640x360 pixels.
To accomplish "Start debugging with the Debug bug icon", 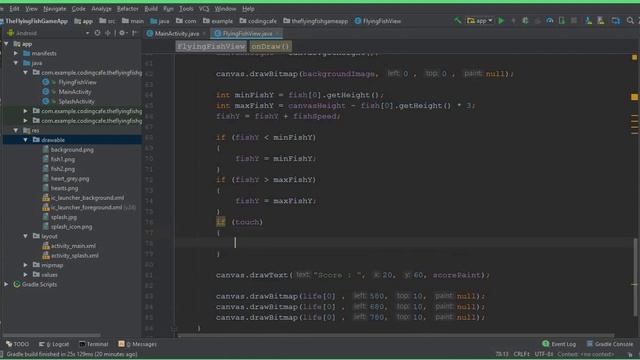I will (525, 21).
